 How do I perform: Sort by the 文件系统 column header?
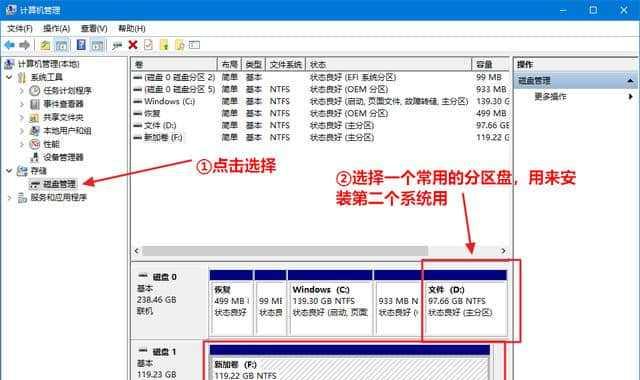(x=285, y=64)
